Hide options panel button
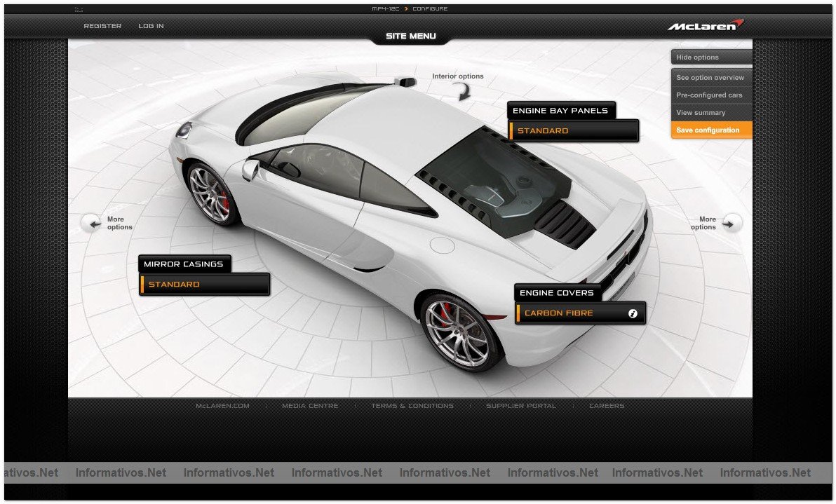The height and width of the screenshot is (504, 836). (711, 57)
